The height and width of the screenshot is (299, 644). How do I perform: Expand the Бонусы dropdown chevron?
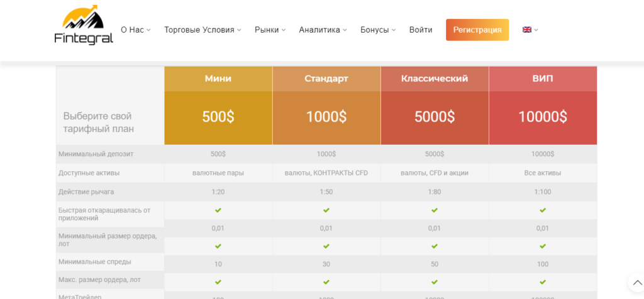coord(394,30)
